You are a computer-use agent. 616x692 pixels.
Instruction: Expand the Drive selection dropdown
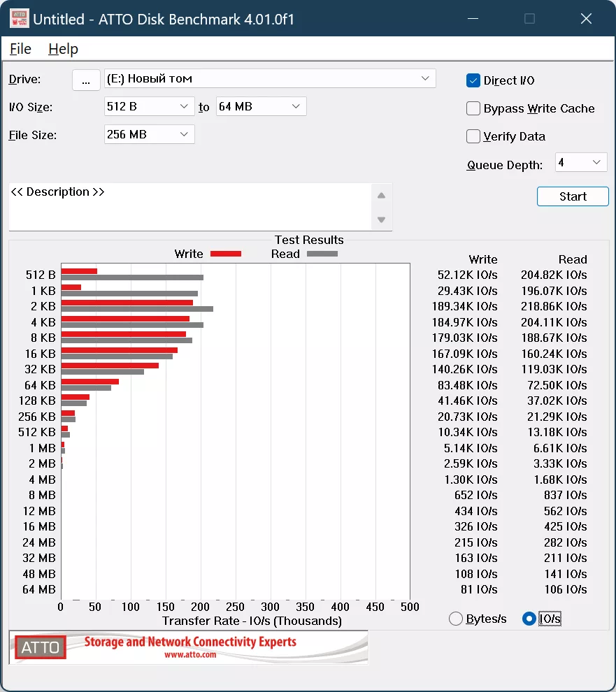pos(270,78)
